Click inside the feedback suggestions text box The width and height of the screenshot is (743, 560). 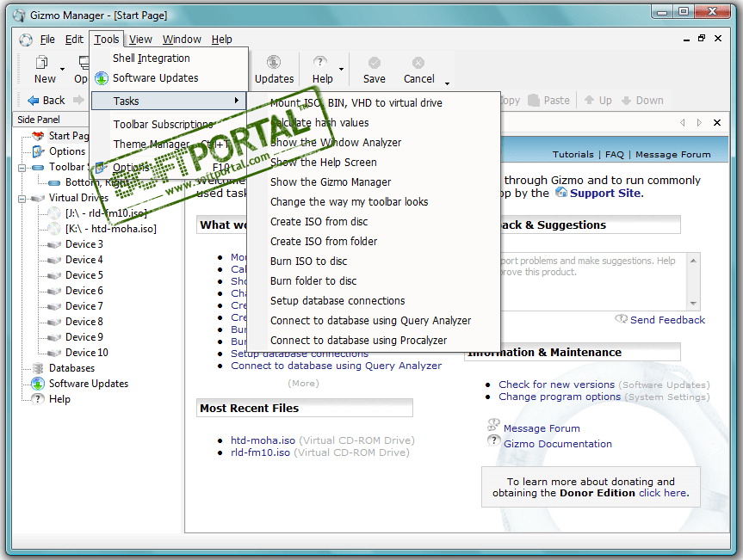tap(592, 281)
